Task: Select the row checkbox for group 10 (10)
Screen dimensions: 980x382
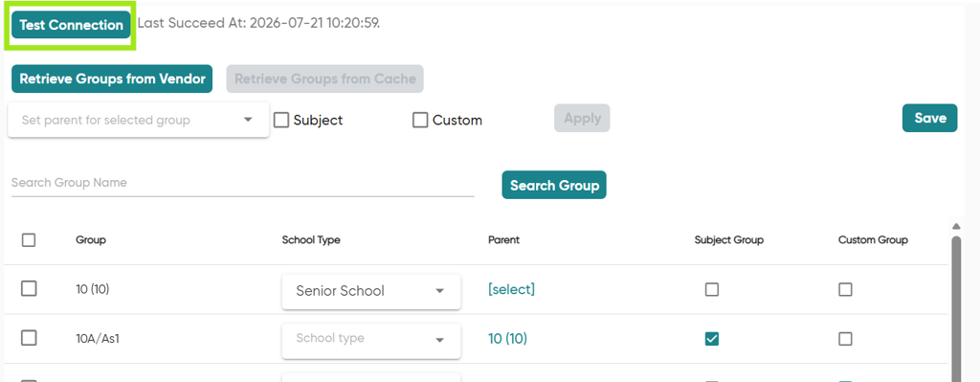Action: pos(29,289)
